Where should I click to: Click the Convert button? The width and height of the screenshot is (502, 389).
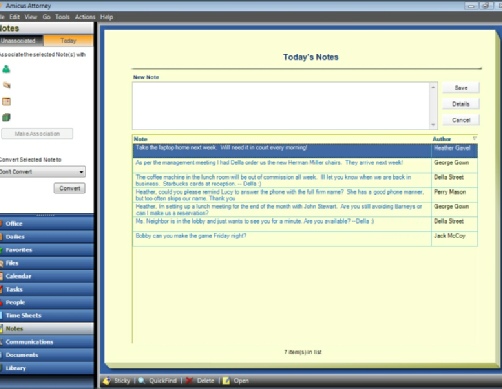(x=70, y=188)
